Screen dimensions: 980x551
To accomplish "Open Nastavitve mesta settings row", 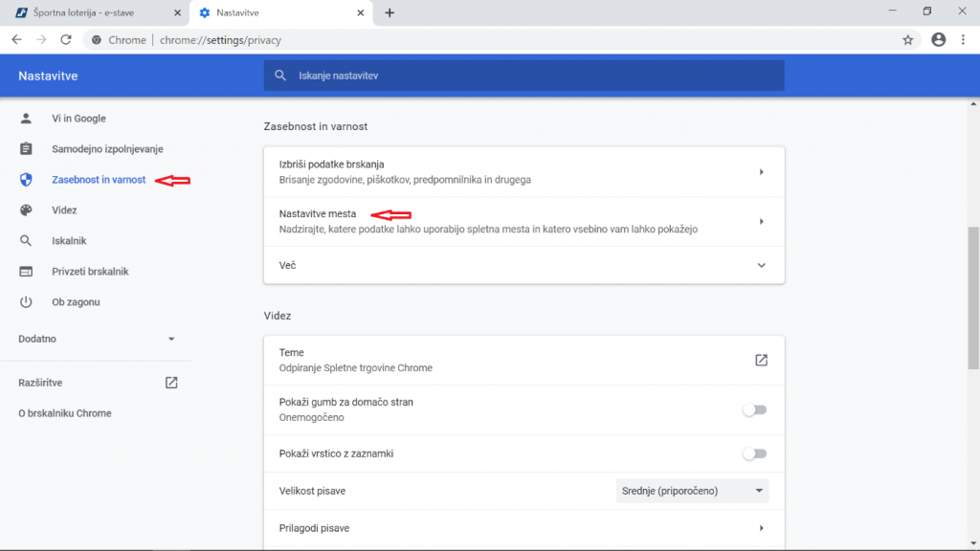I will point(523,222).
